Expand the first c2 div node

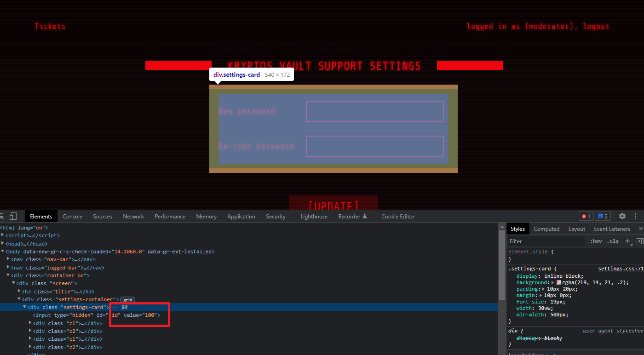point(30,331)
